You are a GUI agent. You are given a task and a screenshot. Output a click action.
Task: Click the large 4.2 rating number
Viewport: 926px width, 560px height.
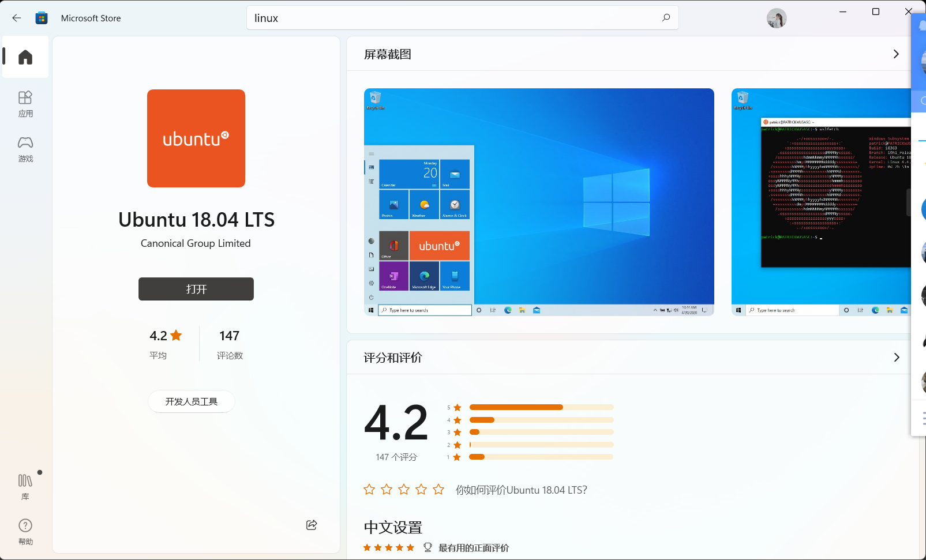pyautogui.click(x=396, y=423)
